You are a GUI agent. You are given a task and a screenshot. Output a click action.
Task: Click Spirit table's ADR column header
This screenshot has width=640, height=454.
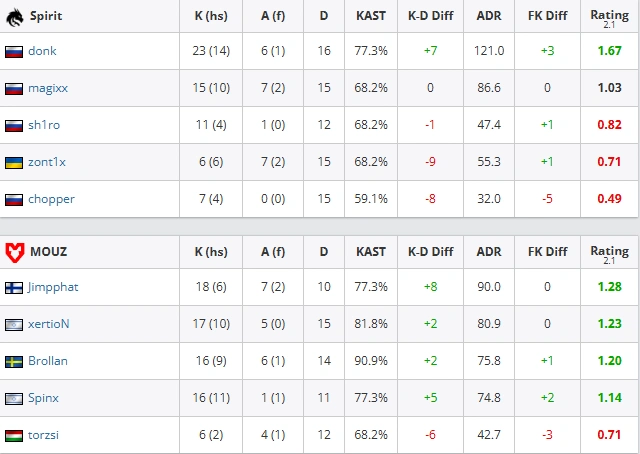tap(488, 15)
